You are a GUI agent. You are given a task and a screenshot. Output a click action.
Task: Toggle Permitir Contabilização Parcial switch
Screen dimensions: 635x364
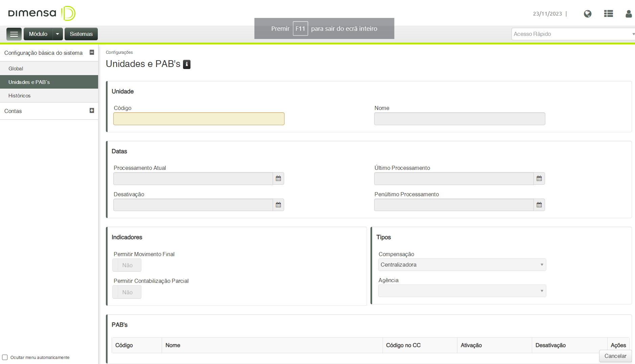click(x=127, y=292)
